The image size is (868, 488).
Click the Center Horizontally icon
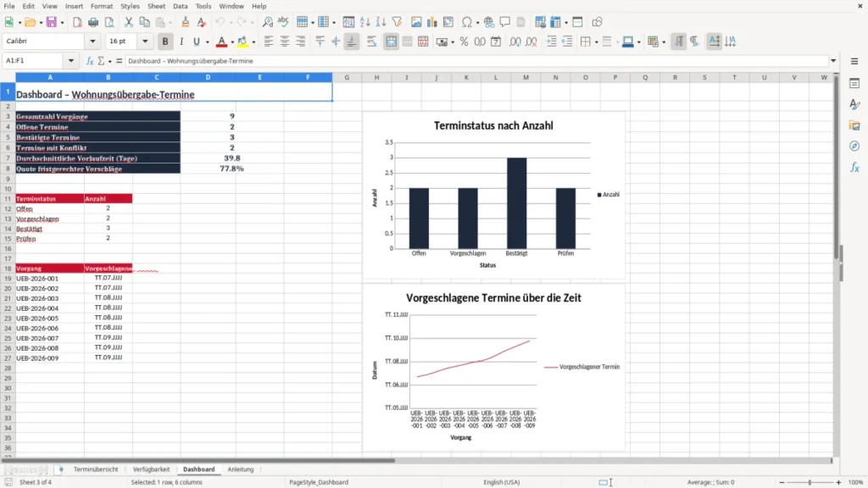click(x=285, y=42)
